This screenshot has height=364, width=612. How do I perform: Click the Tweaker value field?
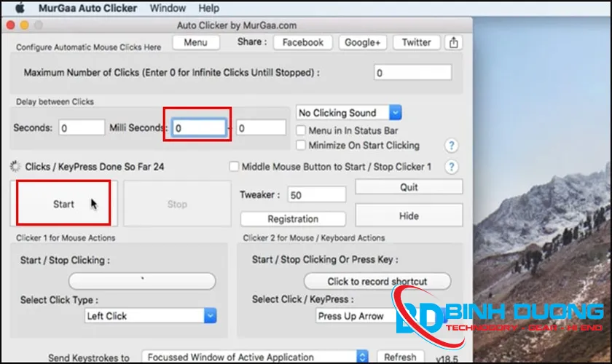click(x=316, y=194)
